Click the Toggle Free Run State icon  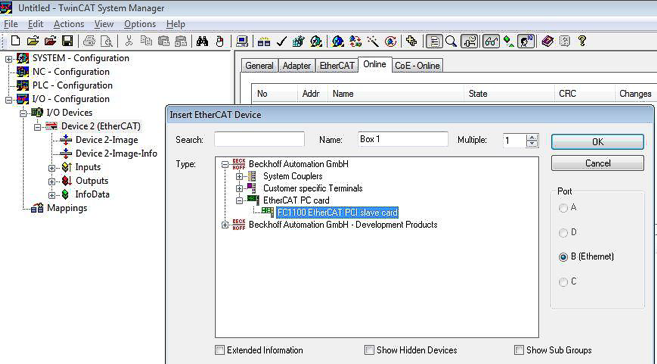[x=390, y=41]
